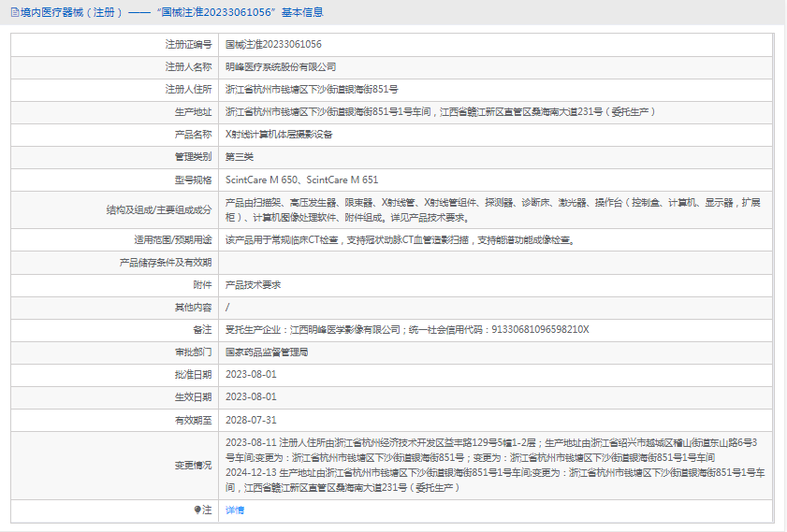Select the 注册人住所 address value
Viewport: 787px width, 532px height.
tap(312, 89)
